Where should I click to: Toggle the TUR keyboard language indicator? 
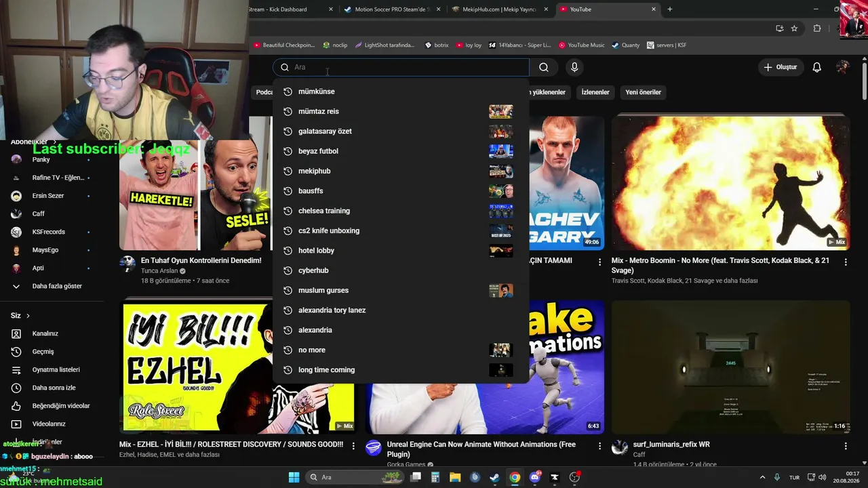tap(794, 477)
